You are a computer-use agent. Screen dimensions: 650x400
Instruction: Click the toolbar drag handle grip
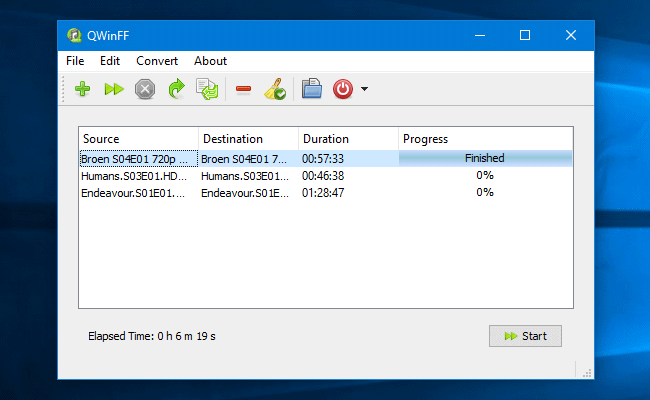click(x=63, y=89)
